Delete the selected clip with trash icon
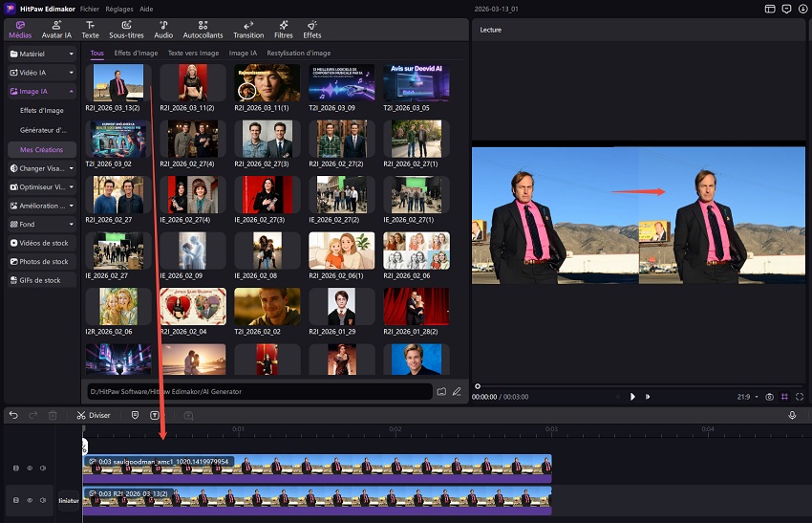Image resolution: width=812 pixels, height=523 pixels. 53,415
